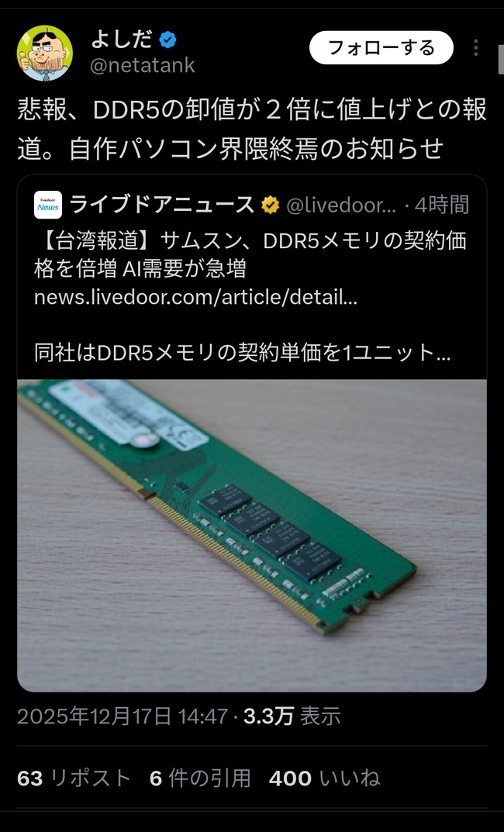Open quoted tweet text about サムスン DDR5
The width and height of the screenshot is (504, 832).
point(250,254)
